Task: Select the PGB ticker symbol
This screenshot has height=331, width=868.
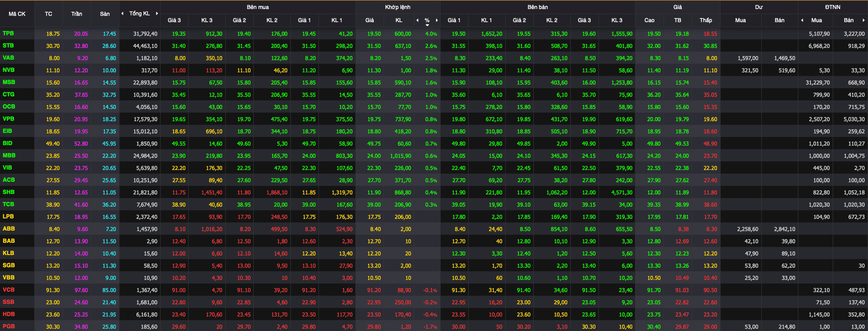Action: (x=9, y=326)
